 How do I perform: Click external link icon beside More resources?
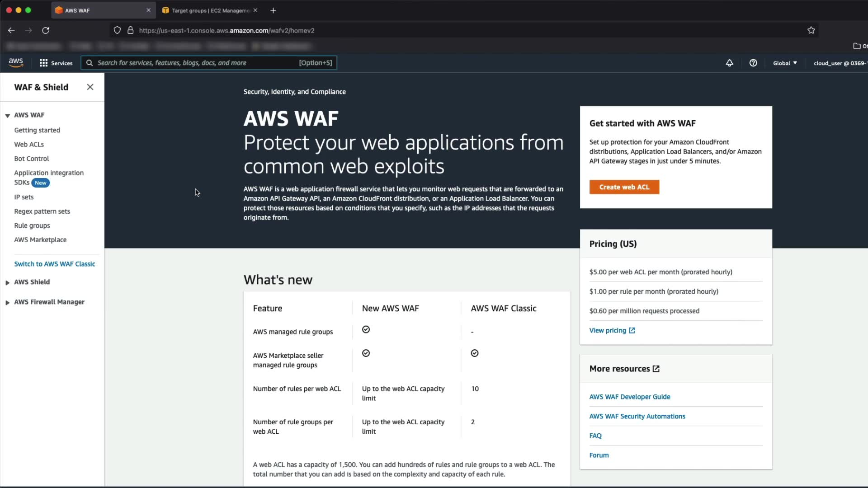[656, 369]
